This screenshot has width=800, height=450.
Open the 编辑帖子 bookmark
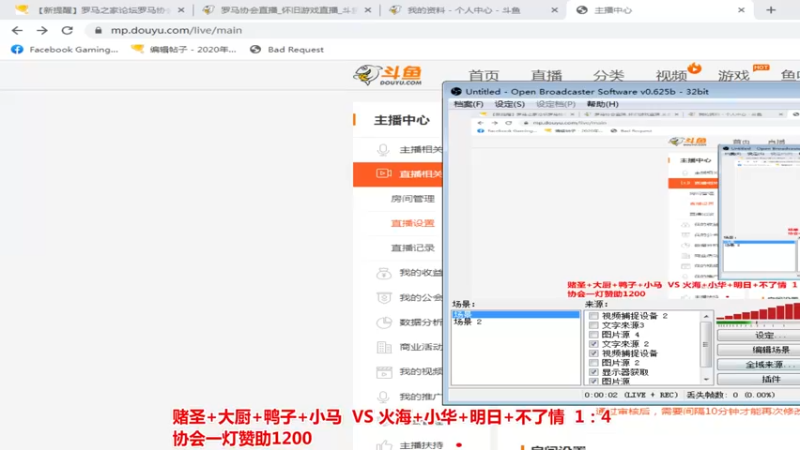coord(184,49)
